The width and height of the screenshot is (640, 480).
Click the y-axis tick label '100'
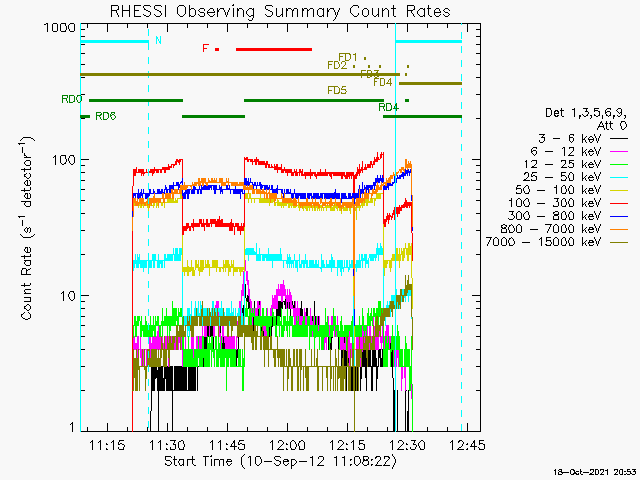click(x=64, y=160)
